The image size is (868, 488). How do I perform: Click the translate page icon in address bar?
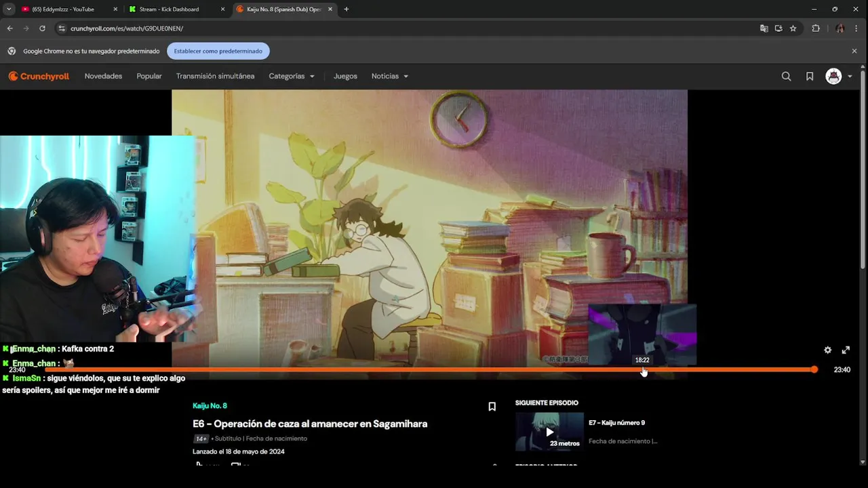(764, 28)
